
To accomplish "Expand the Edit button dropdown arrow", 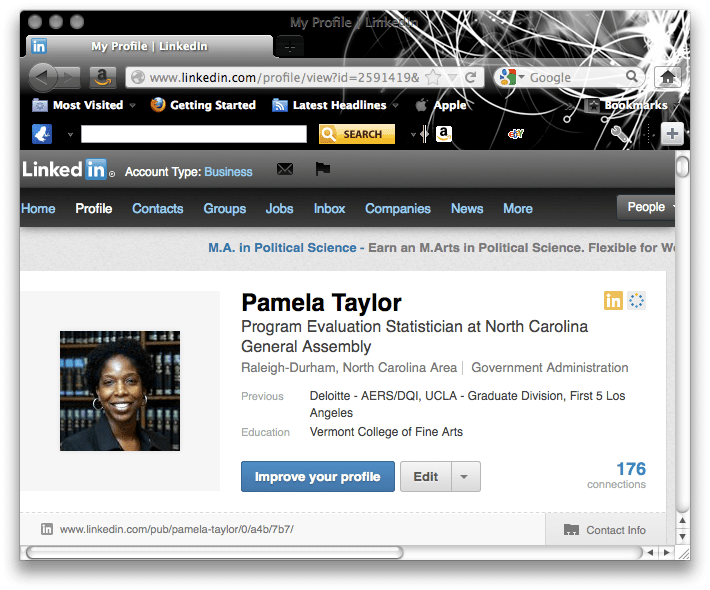I will tap(464, 477).
